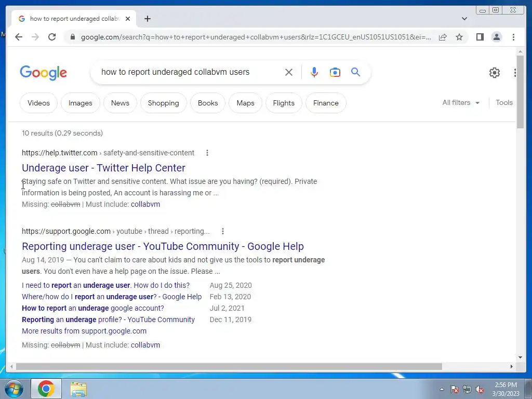Open network status tray icon
The width and height of the screenshot is (532, 399).
pyautogui.click(x=467, y=389)
